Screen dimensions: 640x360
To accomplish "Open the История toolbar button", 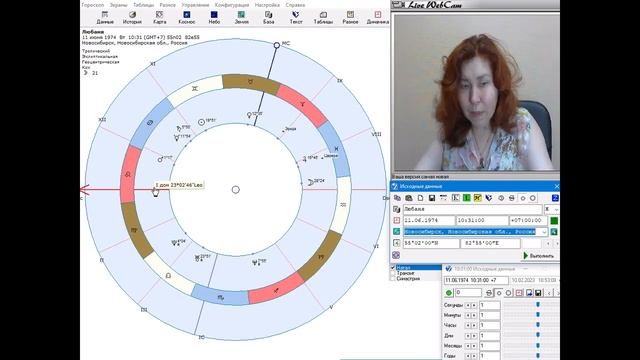I will coord(132,18).
